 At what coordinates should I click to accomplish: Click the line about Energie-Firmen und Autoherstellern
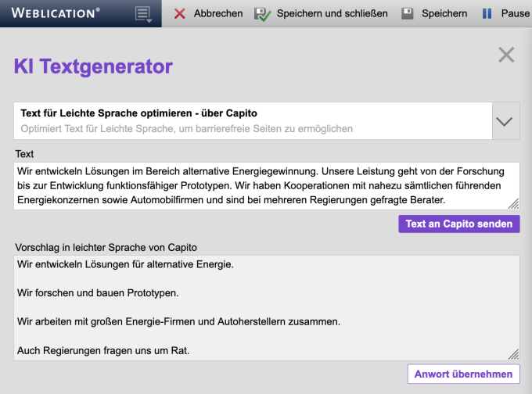click(178, 321)
